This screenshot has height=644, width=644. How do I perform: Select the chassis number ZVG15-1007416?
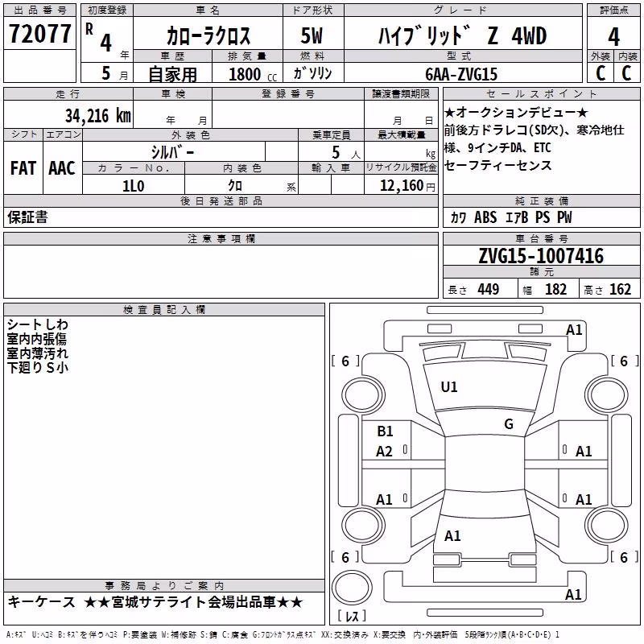541,256
